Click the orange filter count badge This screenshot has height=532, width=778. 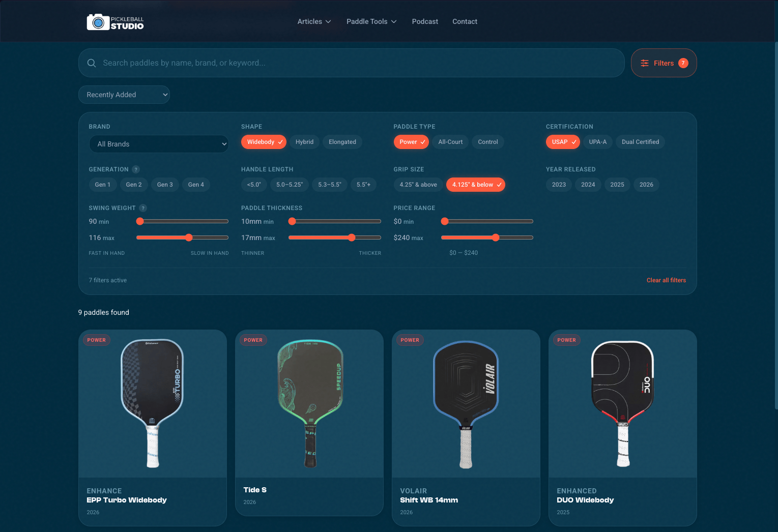tap(683, 63)
